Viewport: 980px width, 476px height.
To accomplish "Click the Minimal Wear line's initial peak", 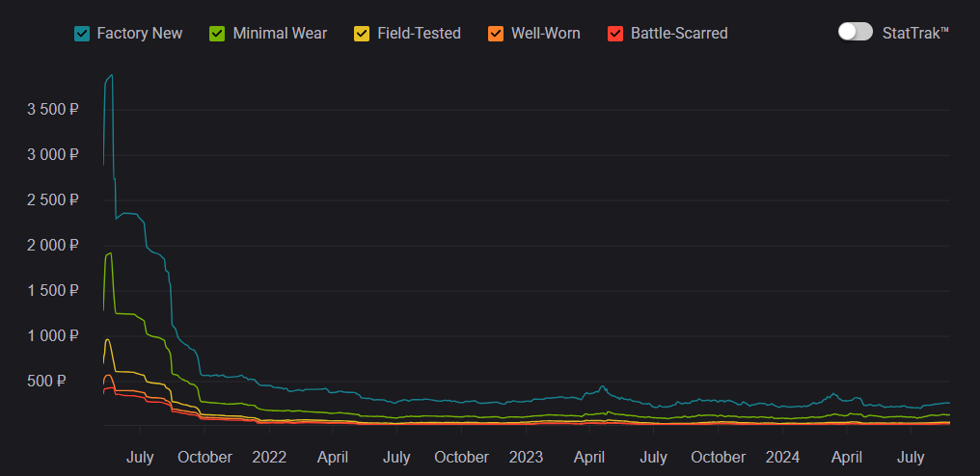I will point(110,253).
